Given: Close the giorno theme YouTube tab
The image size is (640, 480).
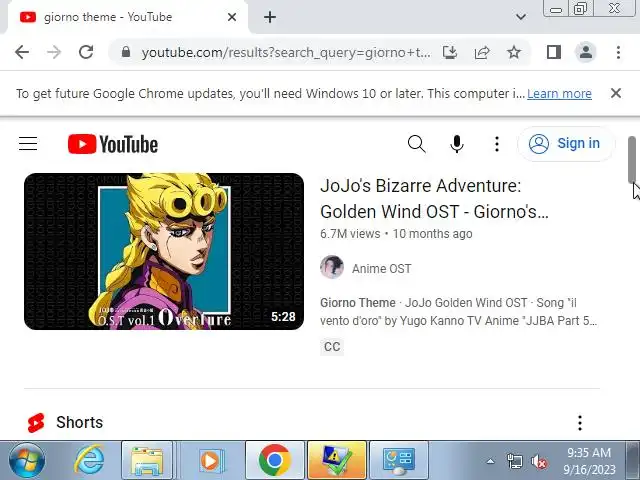Looking at the screenshot, I should (232, 17).
